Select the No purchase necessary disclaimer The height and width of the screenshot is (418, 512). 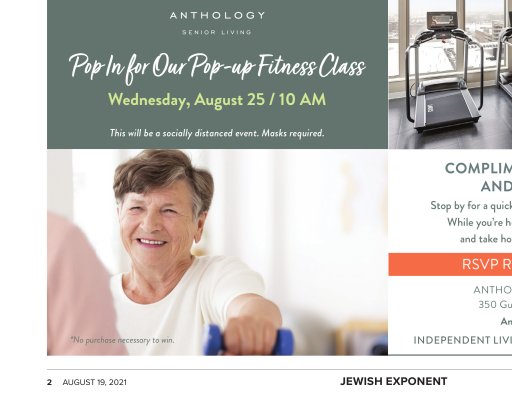[x=122, y=340]
